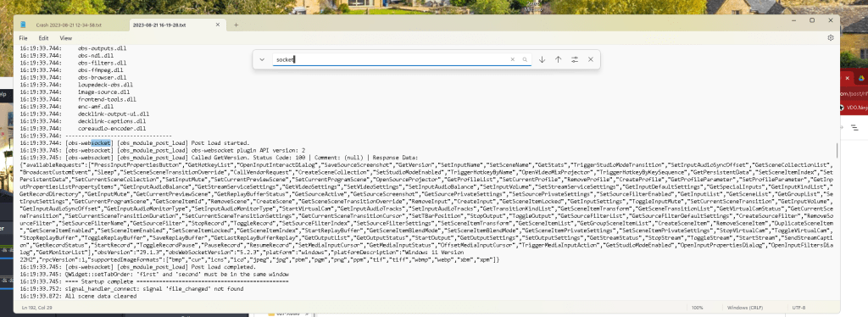Close the 2023-08-21 16-19-28.txt tab

[x=218, y=25]
